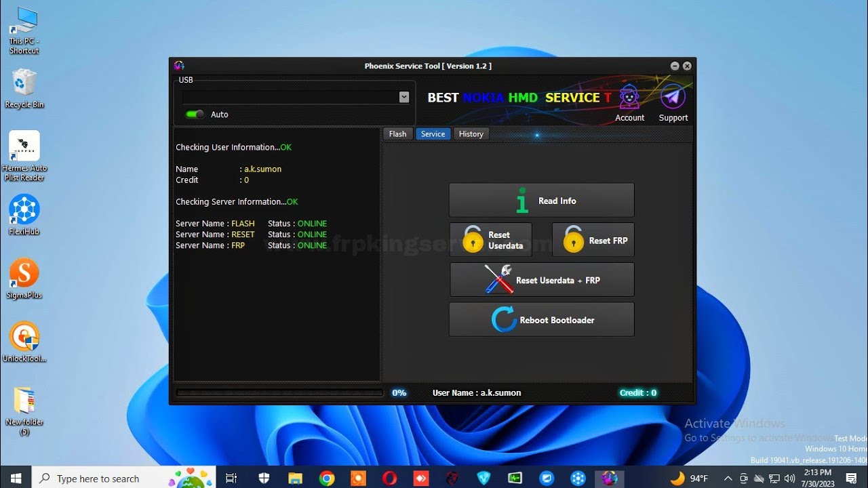868x488 pixels.
Task: Click Reset Userdata + FRP button
Action: click(542, 280)
